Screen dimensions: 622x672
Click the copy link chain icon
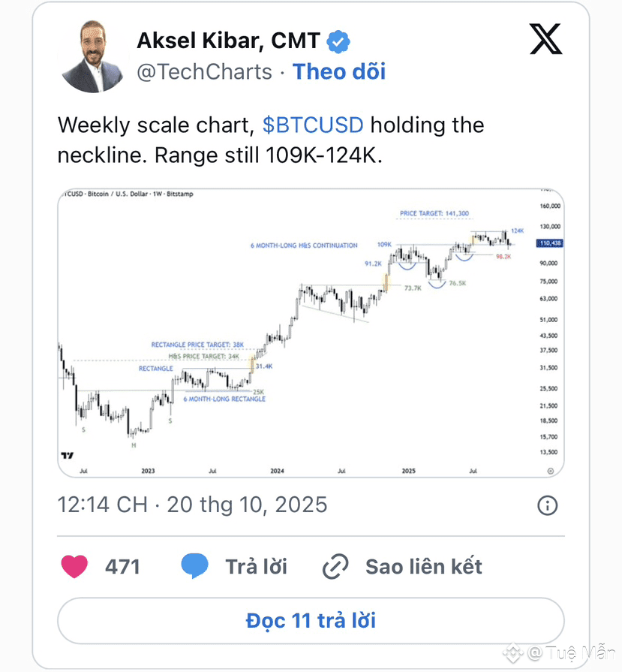pos(335,566)
